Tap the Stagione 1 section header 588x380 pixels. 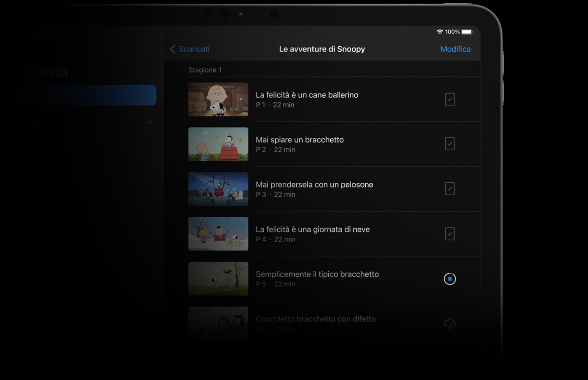point(205,70)
